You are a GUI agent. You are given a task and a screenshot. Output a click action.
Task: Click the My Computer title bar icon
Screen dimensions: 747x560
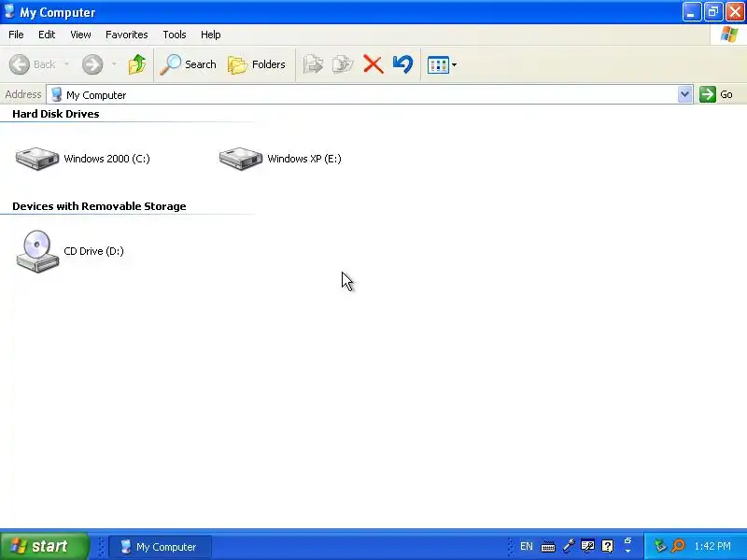[x=9, y=11]
